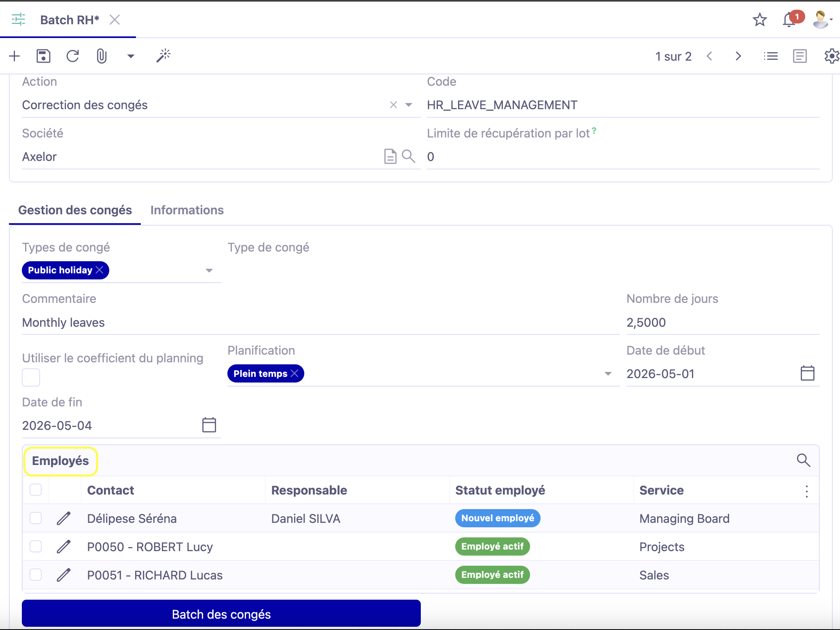Check the P0050 - ROBERT Lucy row

coord(36,546)
